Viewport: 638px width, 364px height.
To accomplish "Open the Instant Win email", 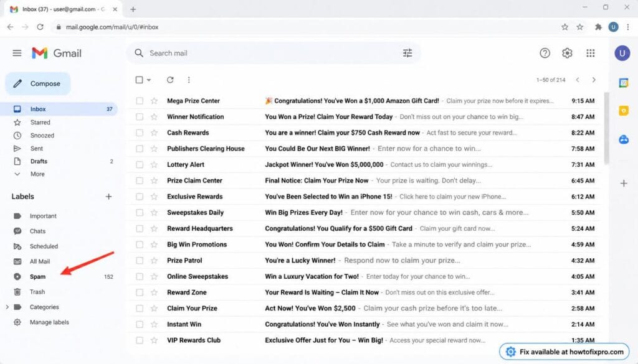I will click(364, 324).
